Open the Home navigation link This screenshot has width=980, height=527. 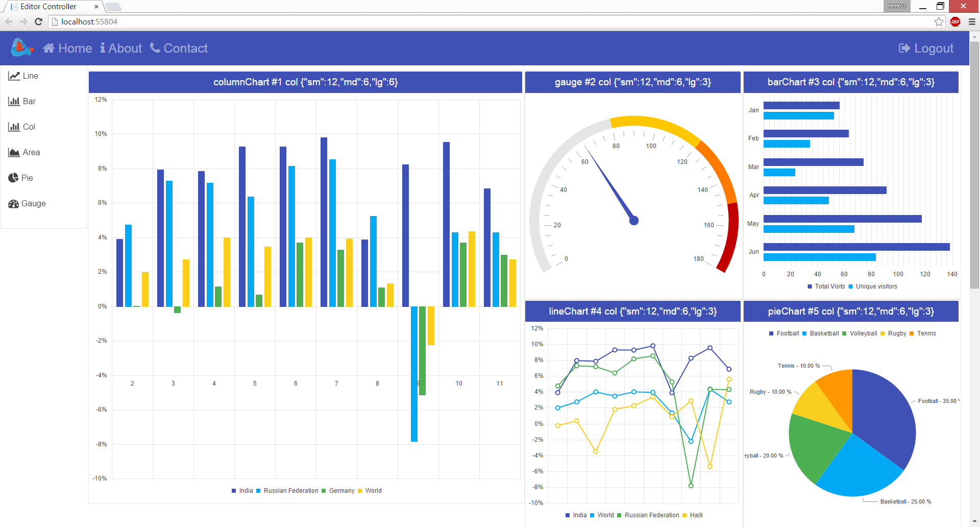coord(67,48)
